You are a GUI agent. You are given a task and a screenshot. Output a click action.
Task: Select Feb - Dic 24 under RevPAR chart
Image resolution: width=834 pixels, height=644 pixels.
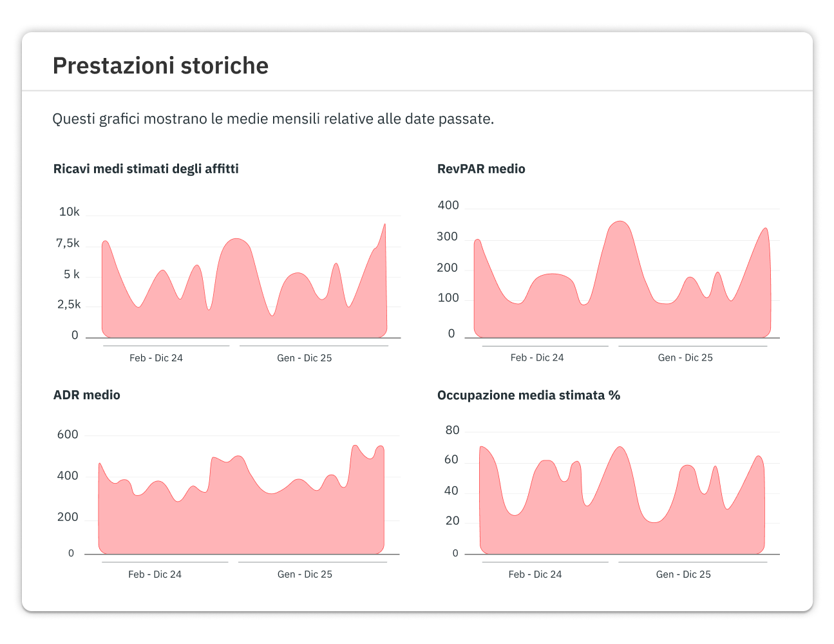(537, 357)
